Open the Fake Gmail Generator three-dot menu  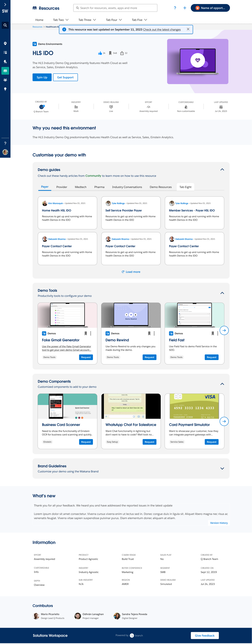click(x=91, y=333)
